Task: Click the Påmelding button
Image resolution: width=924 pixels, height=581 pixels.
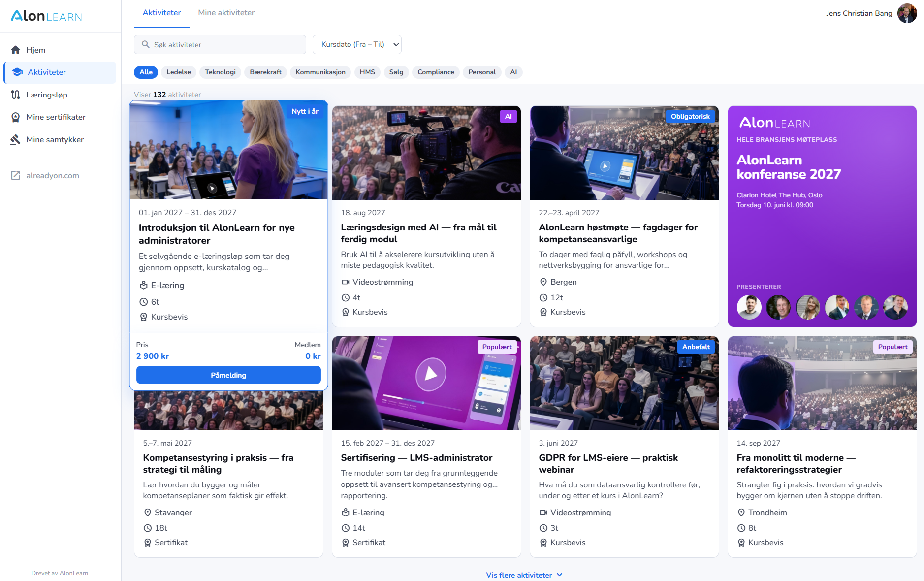Action: pos(228,375)
